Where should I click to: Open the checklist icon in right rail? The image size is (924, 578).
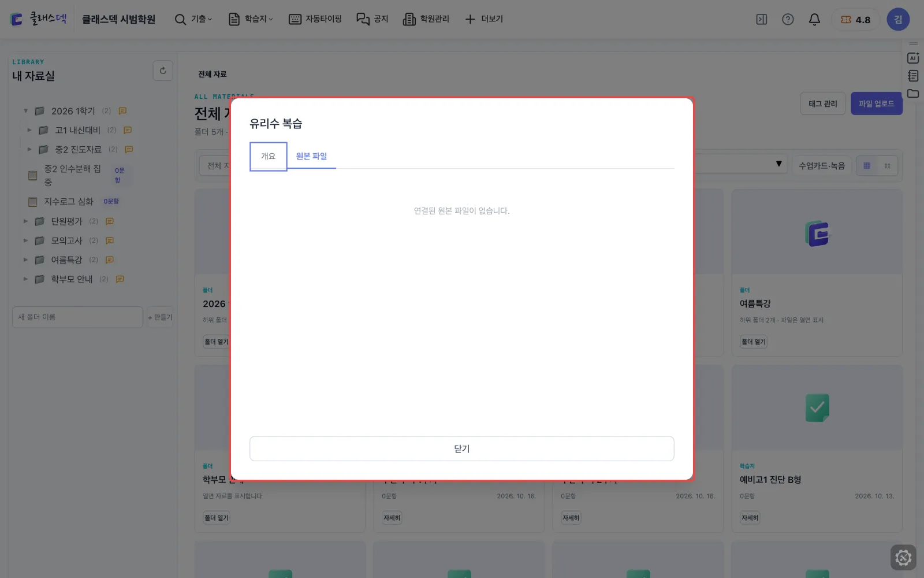(x=913, y=76)
